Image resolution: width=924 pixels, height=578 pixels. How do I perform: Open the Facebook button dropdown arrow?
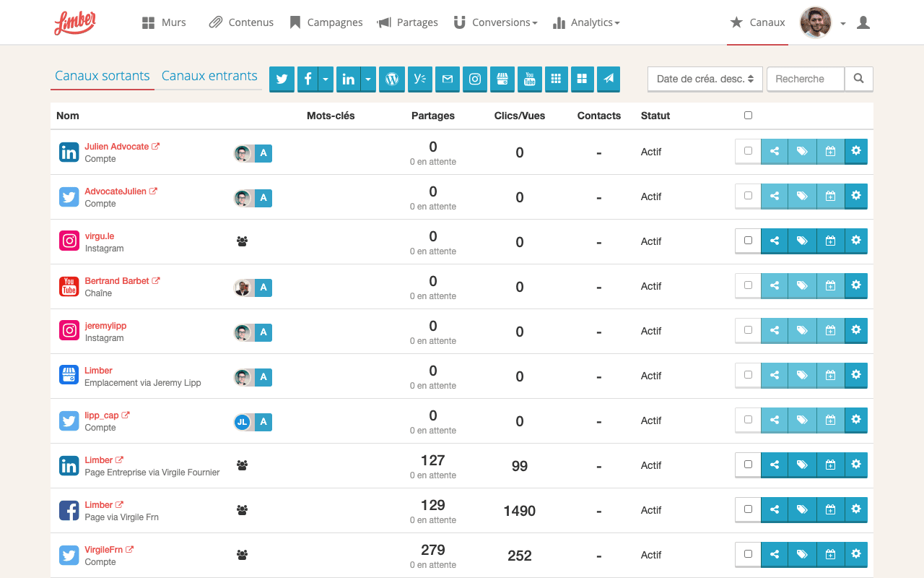tap(326, 79)
